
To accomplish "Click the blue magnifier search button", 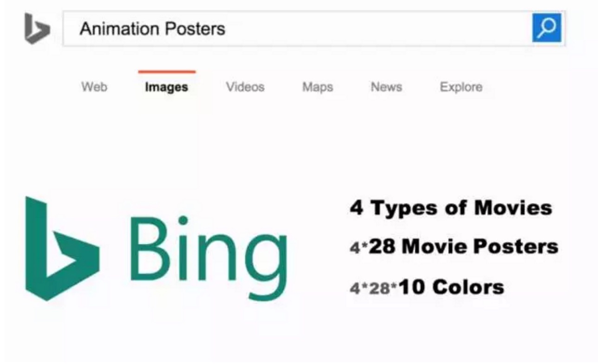I will click(546, 28).
